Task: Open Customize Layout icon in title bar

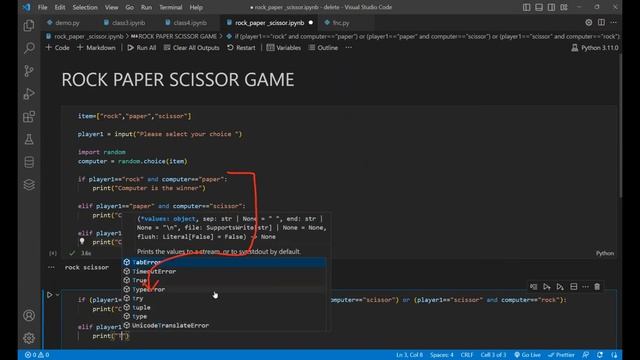Action: [x=564, y=7]
